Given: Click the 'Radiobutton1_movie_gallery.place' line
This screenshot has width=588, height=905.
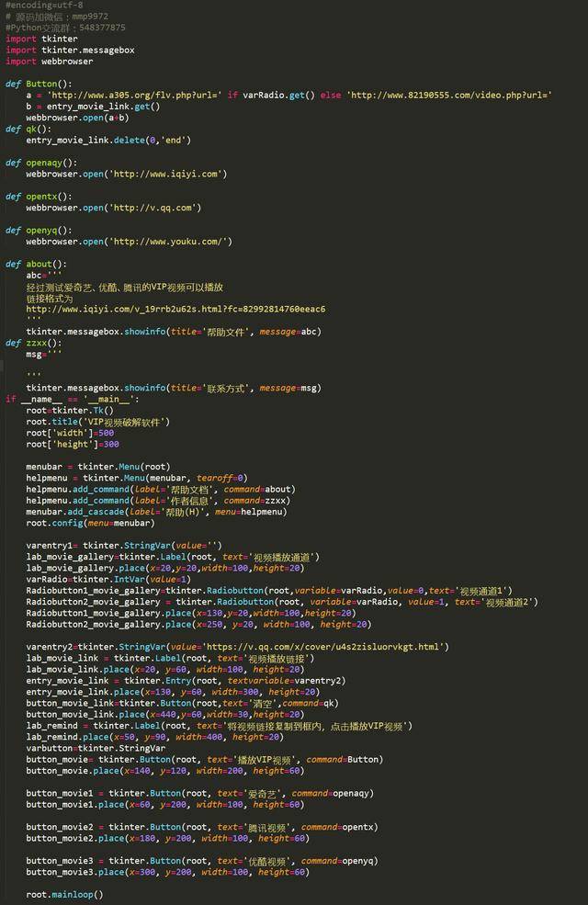Looking at the screenshot, I should [191, 613].
